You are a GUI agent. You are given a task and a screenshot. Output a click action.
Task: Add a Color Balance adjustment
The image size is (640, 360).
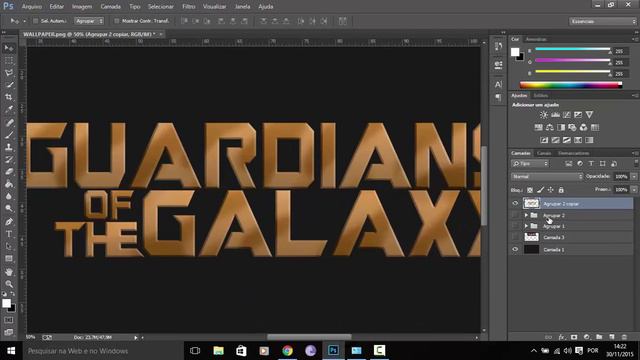click(550, 127)
